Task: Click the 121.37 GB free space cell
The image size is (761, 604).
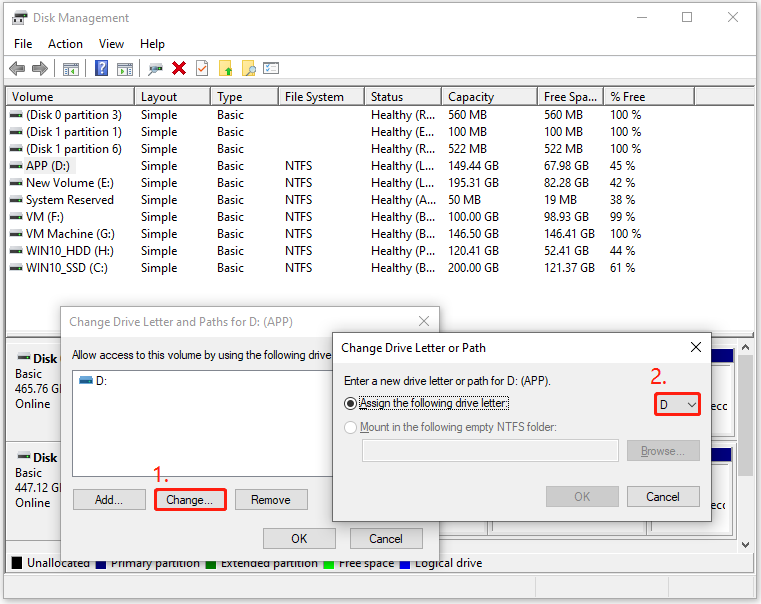Action: point(569,268)
